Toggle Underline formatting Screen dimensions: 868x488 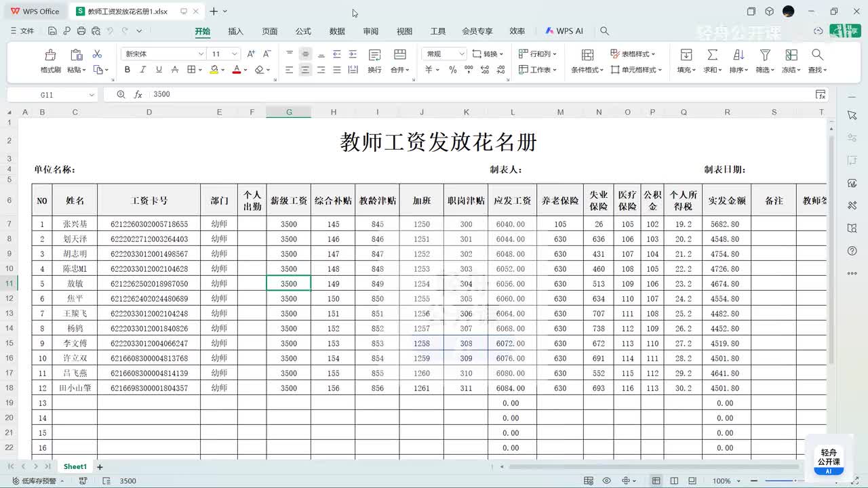pos(159,70)
